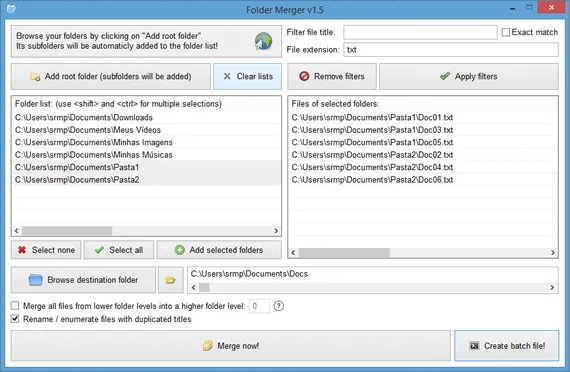Select file Pasta2\Doc02.txt
This screenshot has height=372, width=570.
click(x=423, y=155)
